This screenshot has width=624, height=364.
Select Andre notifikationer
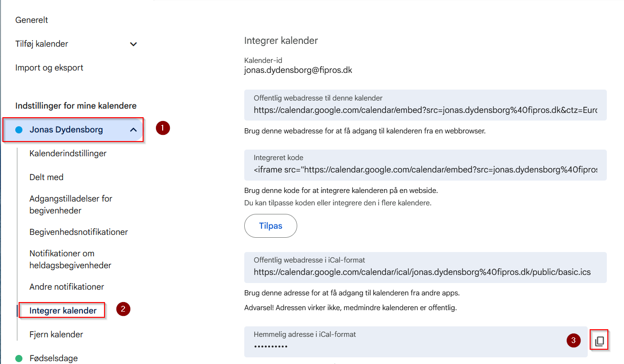[67, 287]
